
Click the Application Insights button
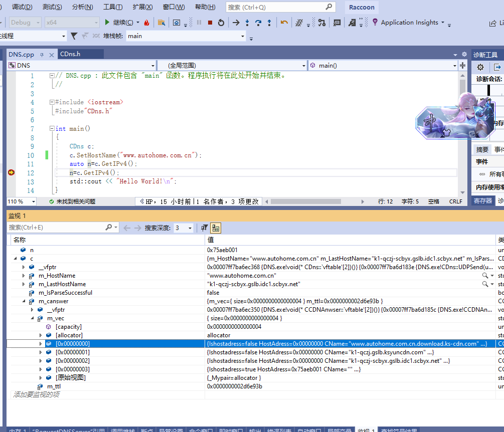click(409, 23)
